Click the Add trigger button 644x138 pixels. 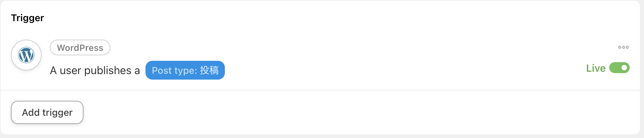coord(47,112)
